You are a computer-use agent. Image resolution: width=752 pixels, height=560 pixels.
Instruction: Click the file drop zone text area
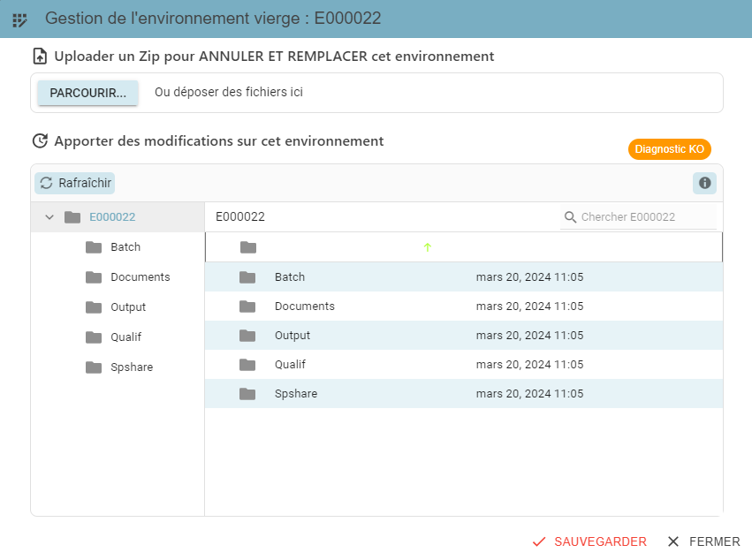click(229, 92)
